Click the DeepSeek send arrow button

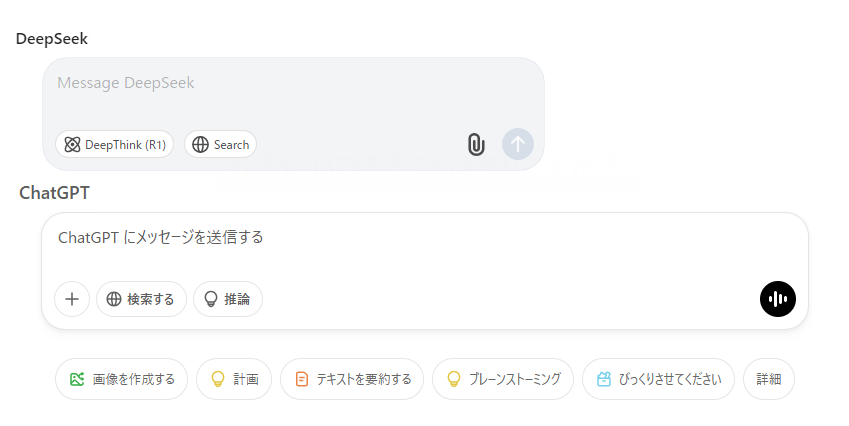[518, 144]
